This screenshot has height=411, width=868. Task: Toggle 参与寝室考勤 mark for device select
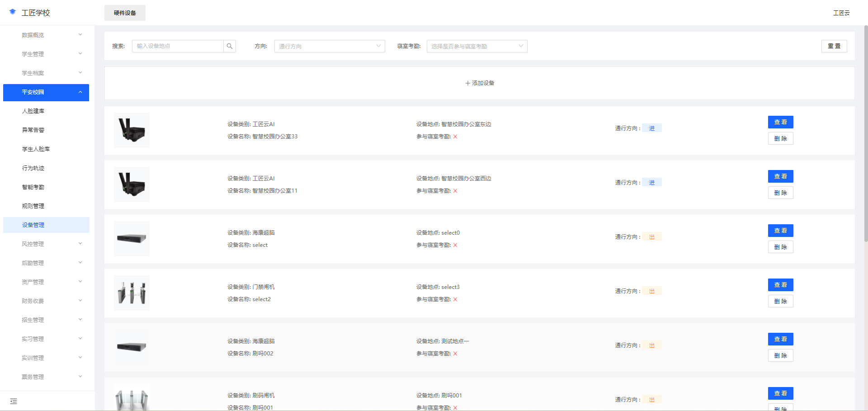tap(455, 245)
